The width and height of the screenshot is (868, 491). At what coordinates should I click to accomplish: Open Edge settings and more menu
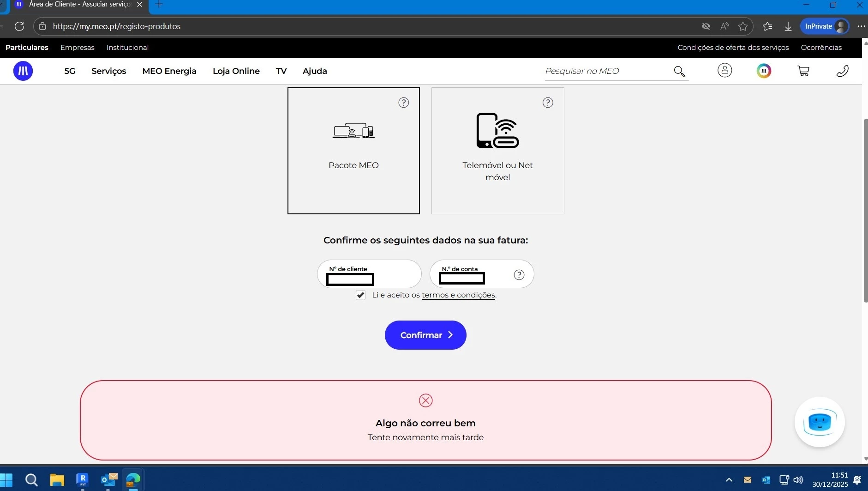pos(861,26)
